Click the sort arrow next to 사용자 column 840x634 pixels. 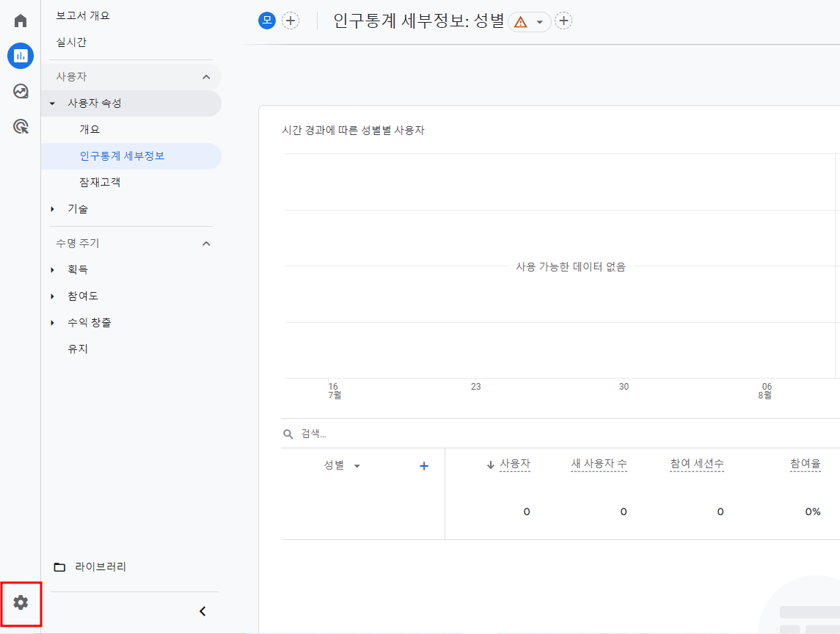(490, 464)
